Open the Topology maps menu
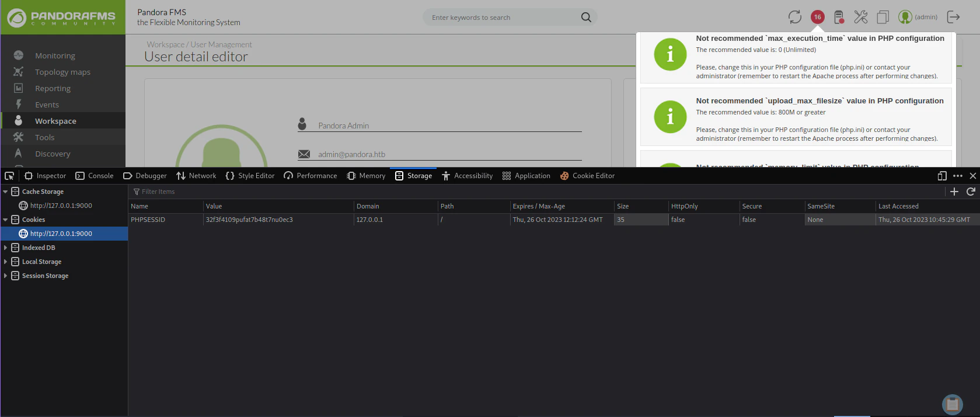This screenshot has width=980, height=417. click(62, 72)
